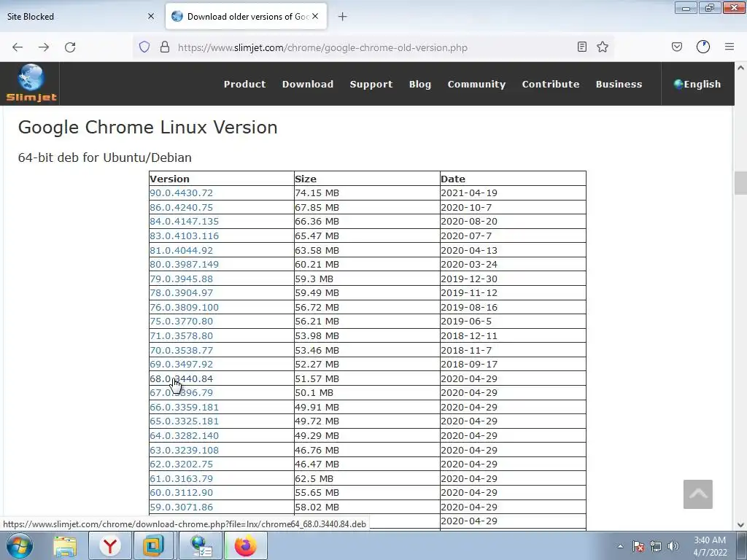Open the Download menu
The height and width of the screenshot is (560, 747).
tap(308, 85)
